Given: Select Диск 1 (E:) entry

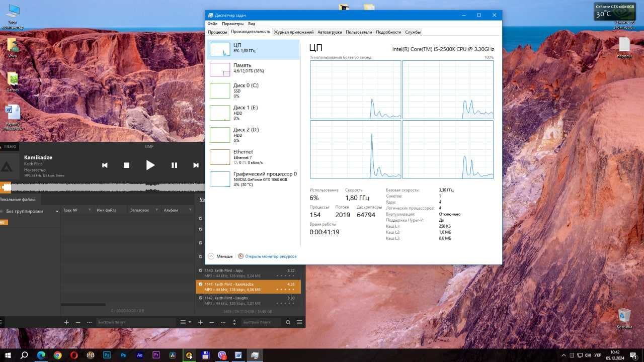Looking at the screenshot, I should [x=254, y=113].
